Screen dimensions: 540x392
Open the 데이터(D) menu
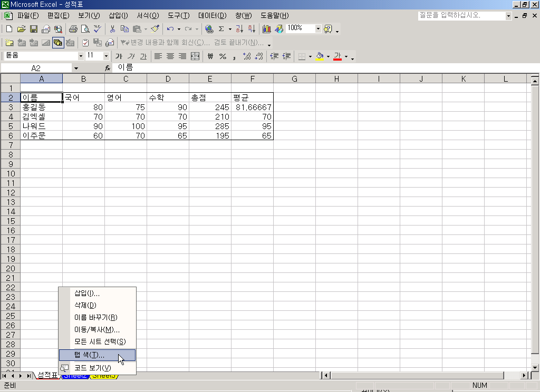coord(212,15)
